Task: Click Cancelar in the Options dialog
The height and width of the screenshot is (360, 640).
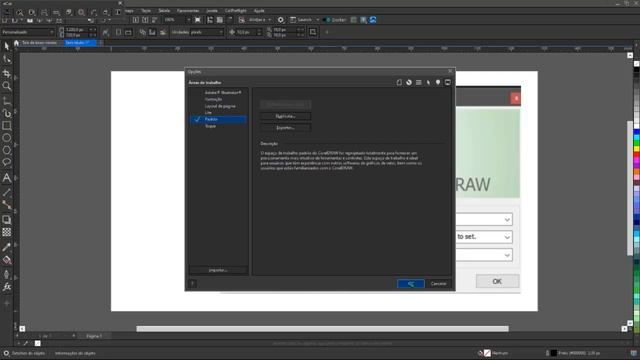Action: pyautogui.click(x=439, y=284)
